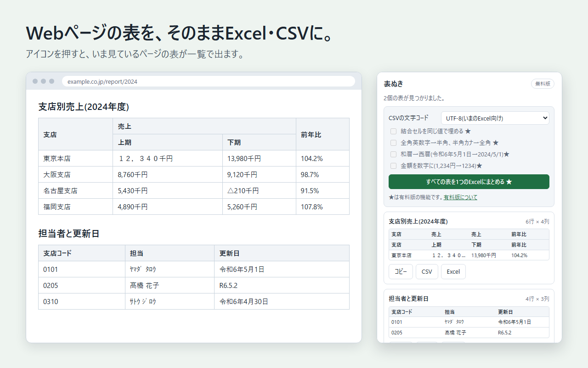Select the 東京本店 cell in the webpage table
Screen dimensions: 588x368
76,158
